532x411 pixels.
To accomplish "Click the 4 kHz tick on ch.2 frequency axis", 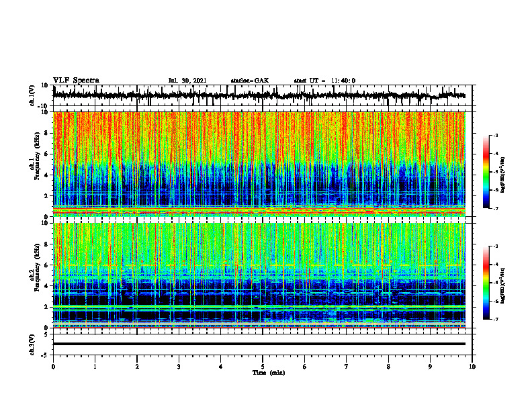I will point(46,286).
